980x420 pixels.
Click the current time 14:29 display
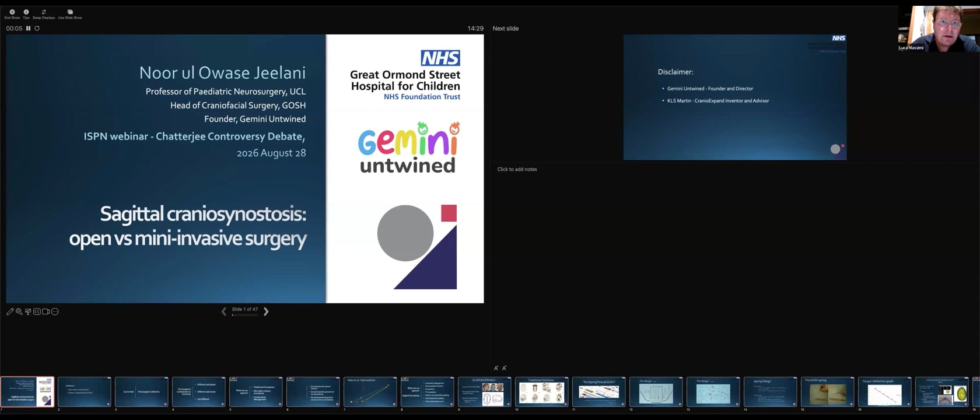tap(475, 28)
